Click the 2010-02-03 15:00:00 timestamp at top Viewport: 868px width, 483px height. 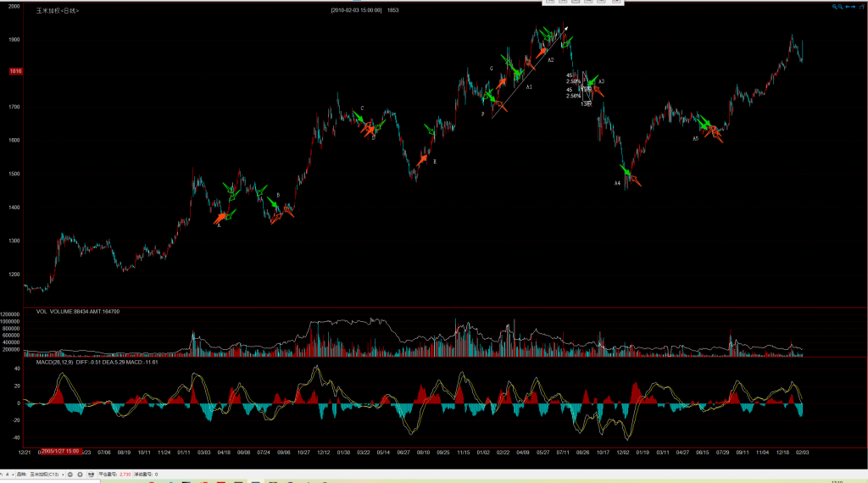coord(356,10)
